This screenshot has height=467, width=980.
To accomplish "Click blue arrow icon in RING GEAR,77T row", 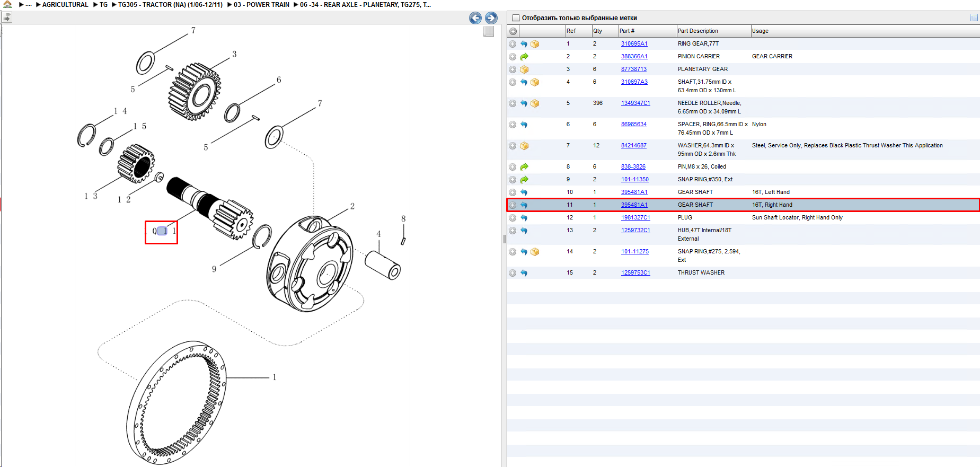I will point(524,44).
